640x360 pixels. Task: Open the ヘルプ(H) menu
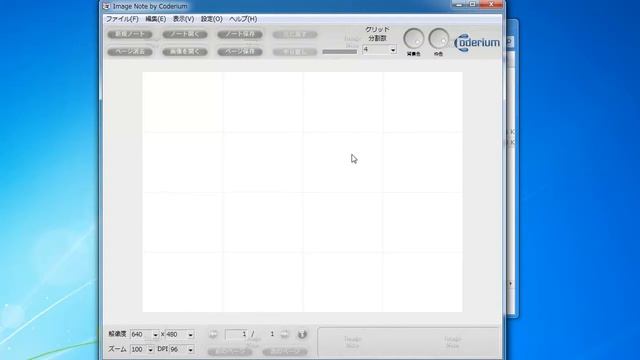pos(243,19)
